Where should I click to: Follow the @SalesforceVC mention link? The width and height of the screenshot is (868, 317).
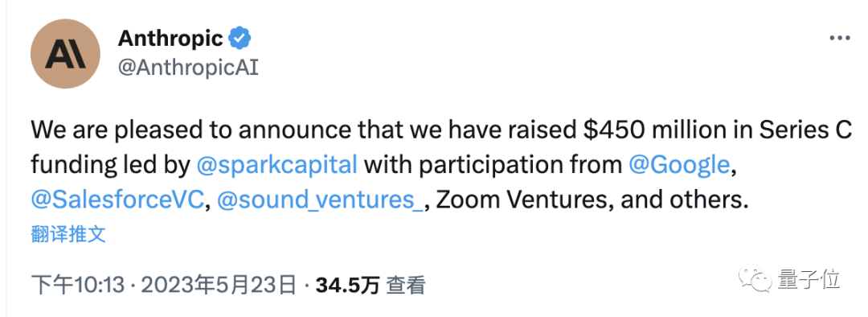(117, 200)
